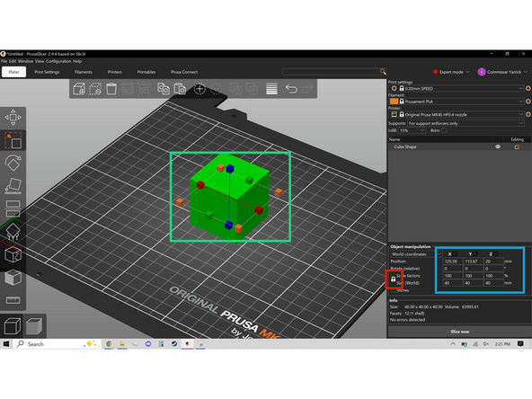Click Split to parts icon
The height and width of the screenshot is (399, 532).
[252, 89]
